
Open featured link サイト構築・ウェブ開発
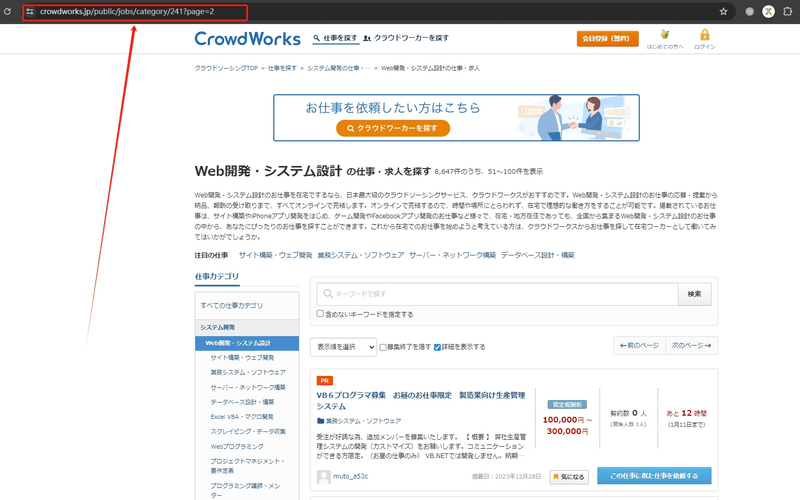click(x=276, y=255)
